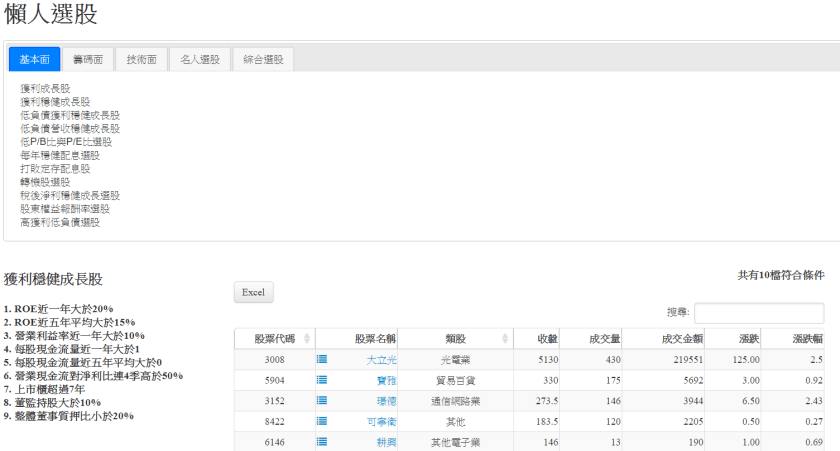Screen dimensions: 840x451
Task: Focus the 搜尋 search field
Action: 759,313
